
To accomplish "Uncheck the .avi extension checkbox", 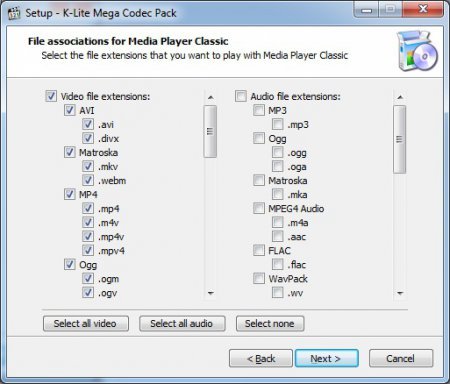I will [88, 124].
